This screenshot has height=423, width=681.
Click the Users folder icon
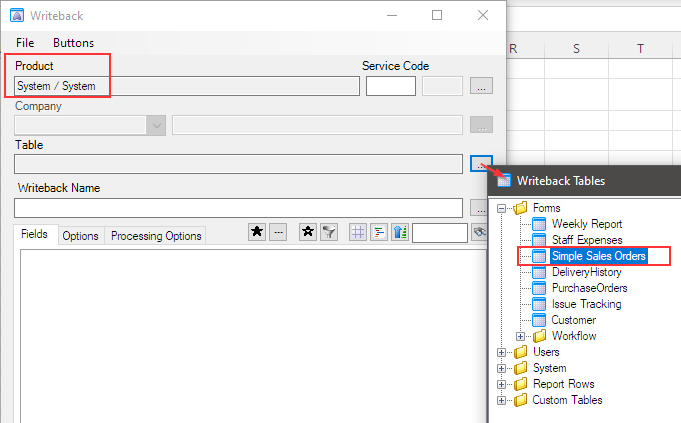coord(520,352)
